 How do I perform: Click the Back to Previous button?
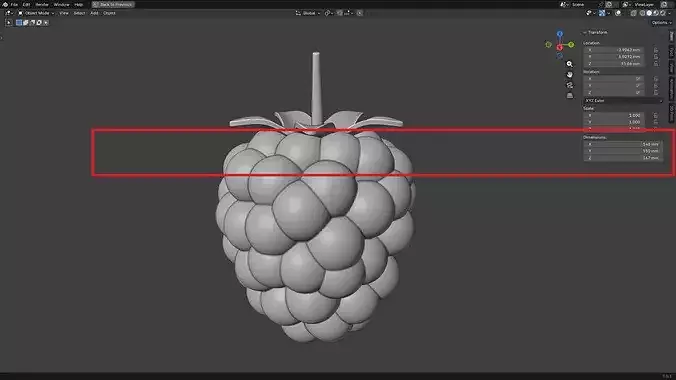tap(113, 4)
